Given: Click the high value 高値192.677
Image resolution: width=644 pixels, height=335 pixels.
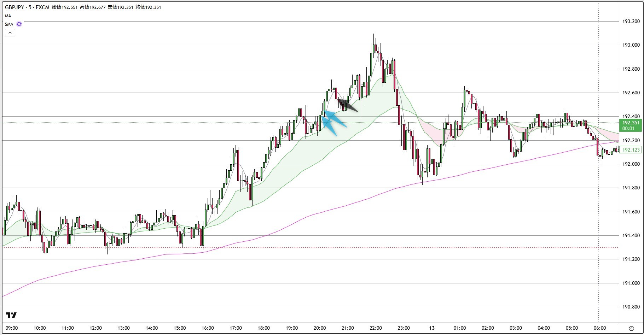Looking at the screenshot, I should tap(93, 7).
